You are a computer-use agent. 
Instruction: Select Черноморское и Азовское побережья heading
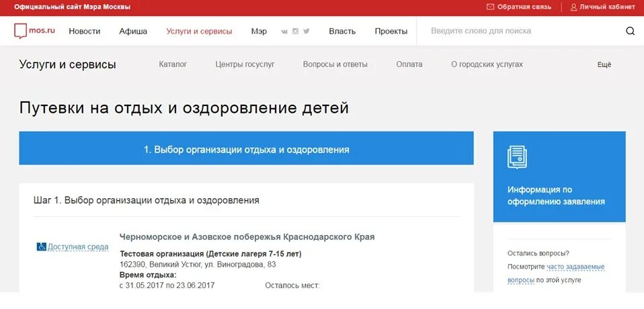pos(247,237)
